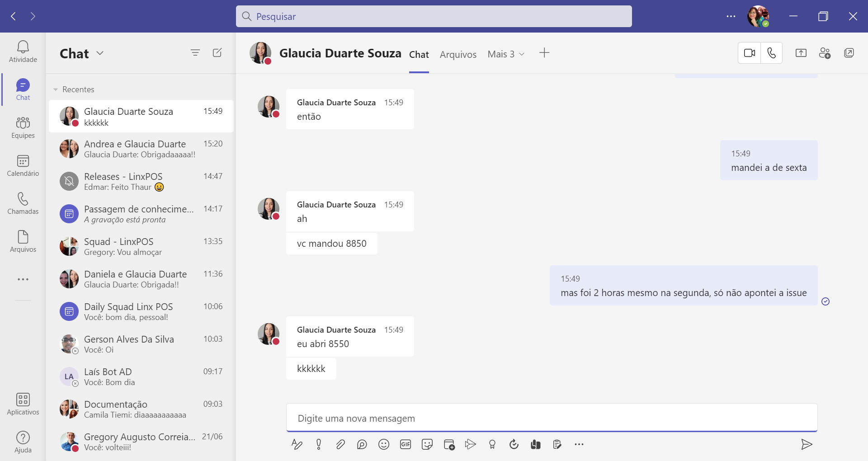868x461 pixels.
Task: Go back with the left arrow
Action: tap(14, 16)
